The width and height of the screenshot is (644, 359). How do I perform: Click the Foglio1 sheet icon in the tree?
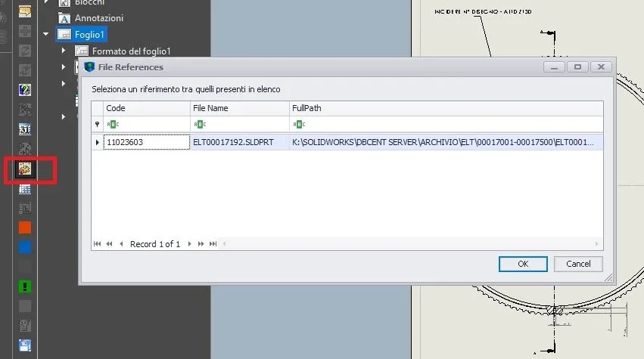click(x=64, y=35)
